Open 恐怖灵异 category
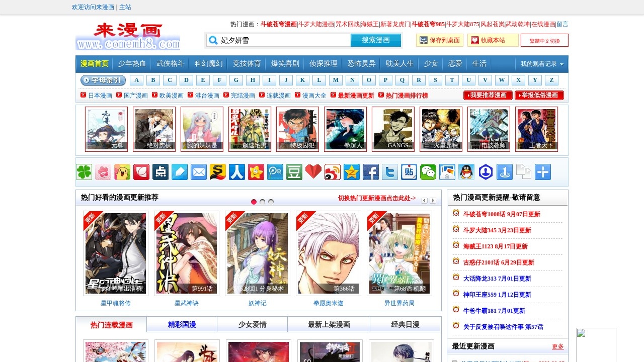This screenshot has height=362, width=644. coord(362,64)
